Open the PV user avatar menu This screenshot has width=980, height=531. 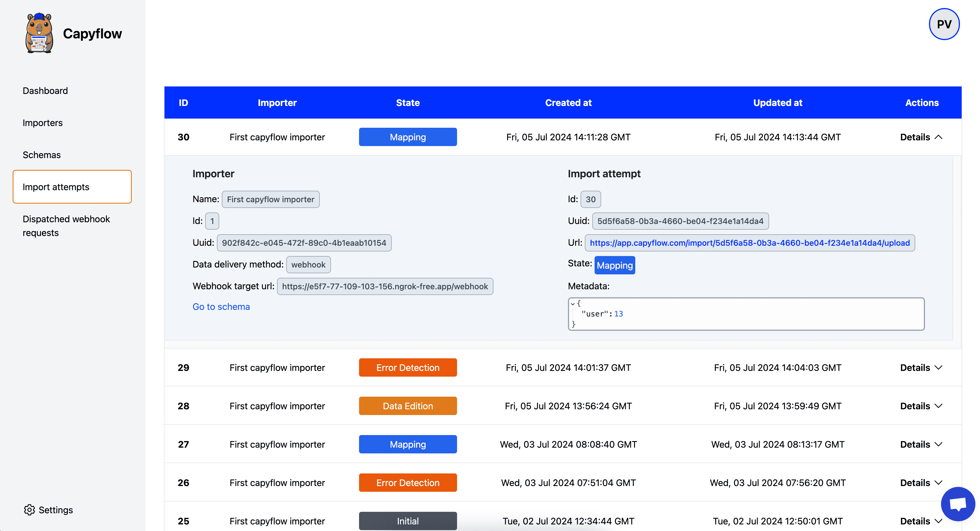coord(944,24)
